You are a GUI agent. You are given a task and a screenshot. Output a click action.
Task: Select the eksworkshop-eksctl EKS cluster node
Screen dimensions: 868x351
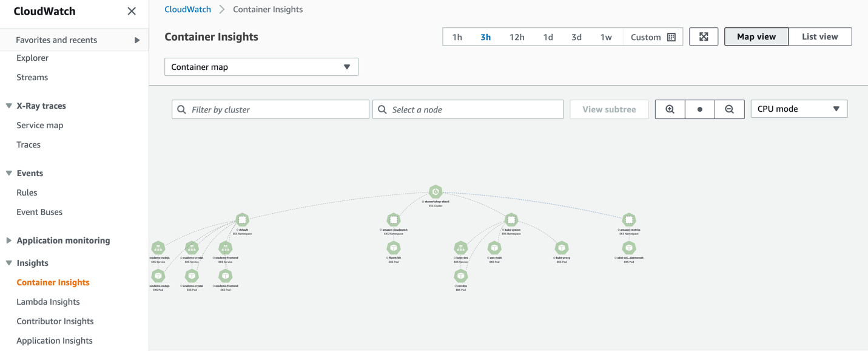tap(436, 191)
